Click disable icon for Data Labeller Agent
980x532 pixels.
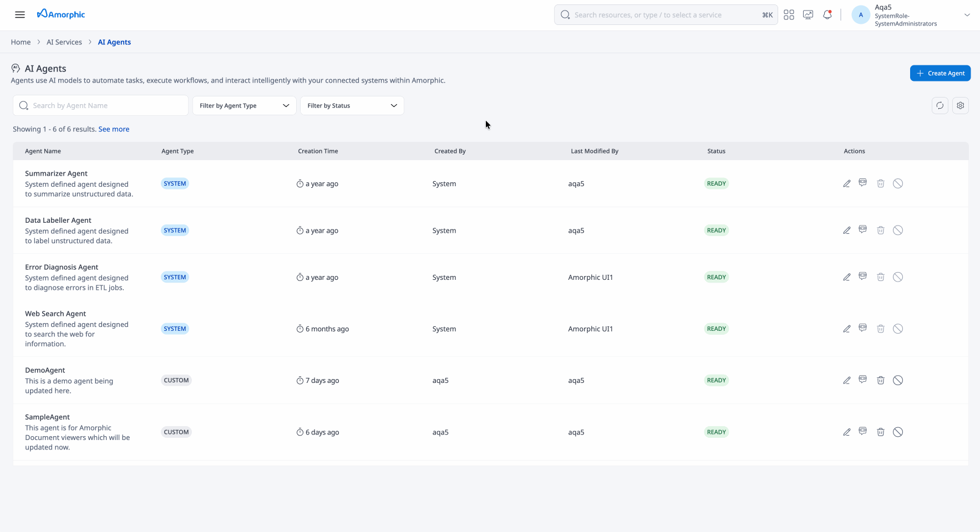pyautogui.click(x=898, y=230)
